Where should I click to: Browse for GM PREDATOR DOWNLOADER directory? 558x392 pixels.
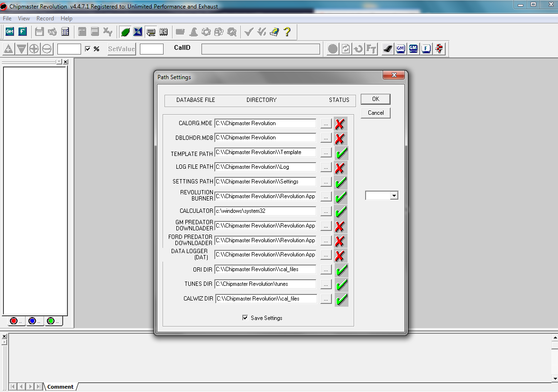pyautogui.click(x=326, y=226)
